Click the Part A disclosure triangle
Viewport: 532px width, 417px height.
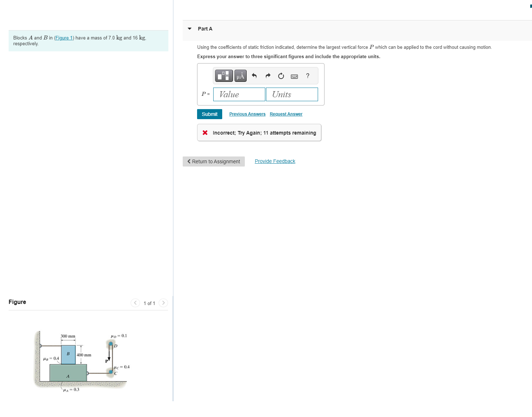190,29
